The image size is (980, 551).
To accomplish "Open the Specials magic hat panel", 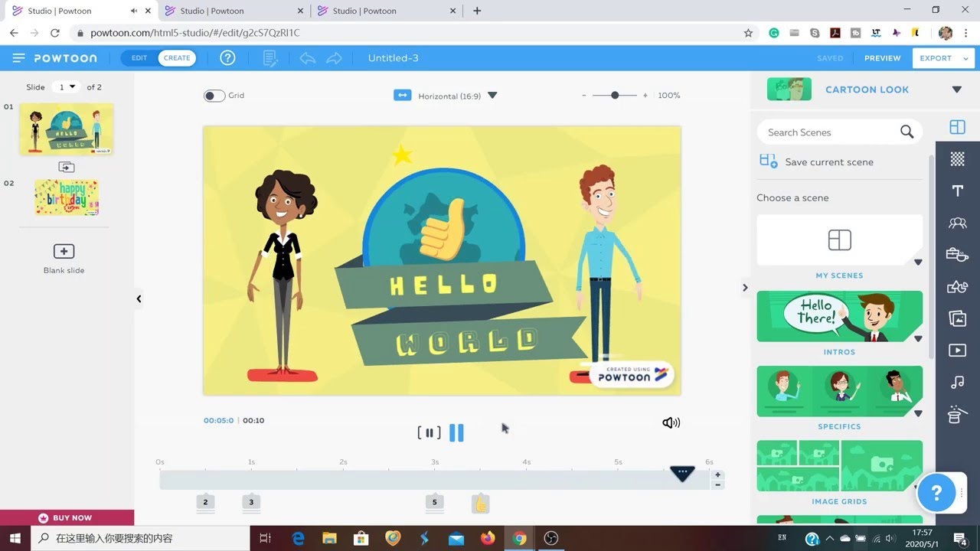I will point(957,414).
